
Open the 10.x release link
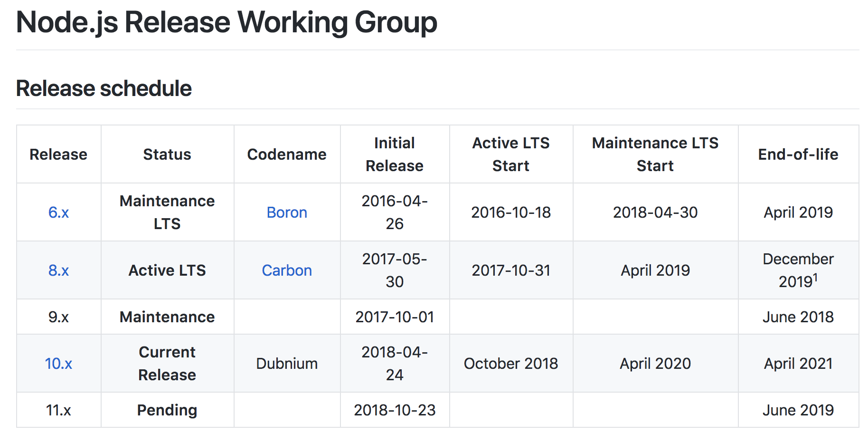point(58,364)
